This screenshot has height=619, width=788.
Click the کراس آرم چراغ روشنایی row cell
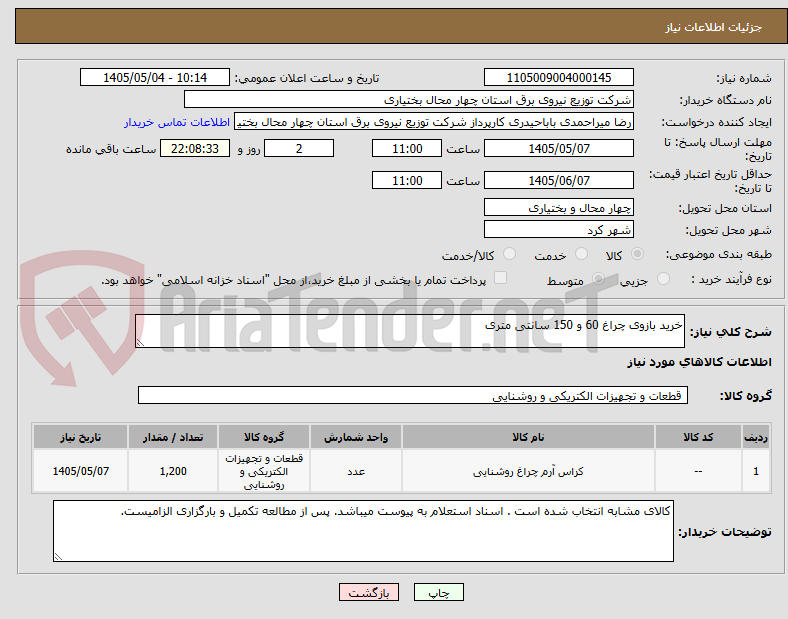[x=528, y=471]
